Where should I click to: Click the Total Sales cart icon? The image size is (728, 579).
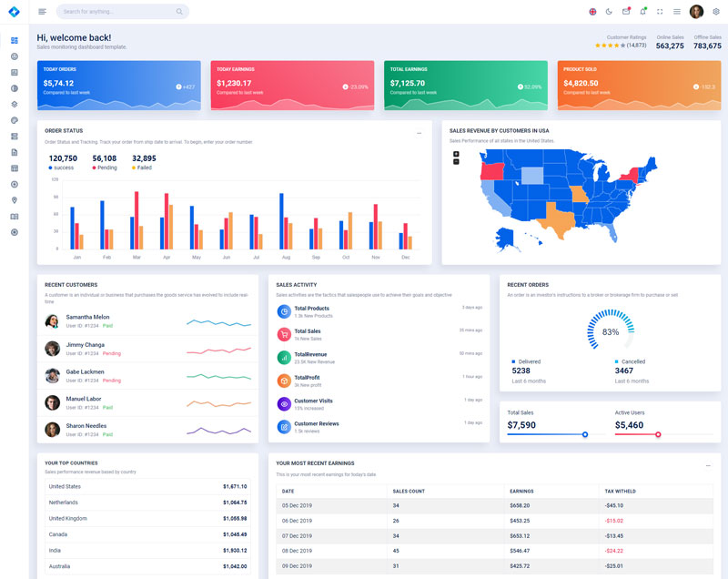(x=284, y=334)
